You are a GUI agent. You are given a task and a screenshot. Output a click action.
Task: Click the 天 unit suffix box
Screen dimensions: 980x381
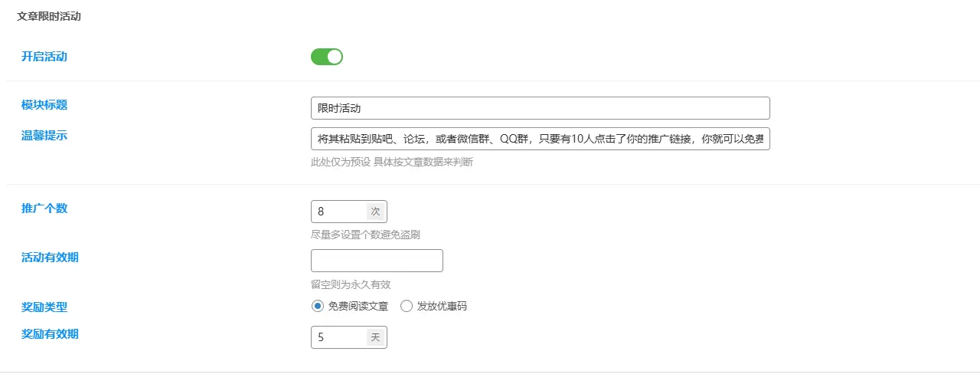tap(375, 337)
